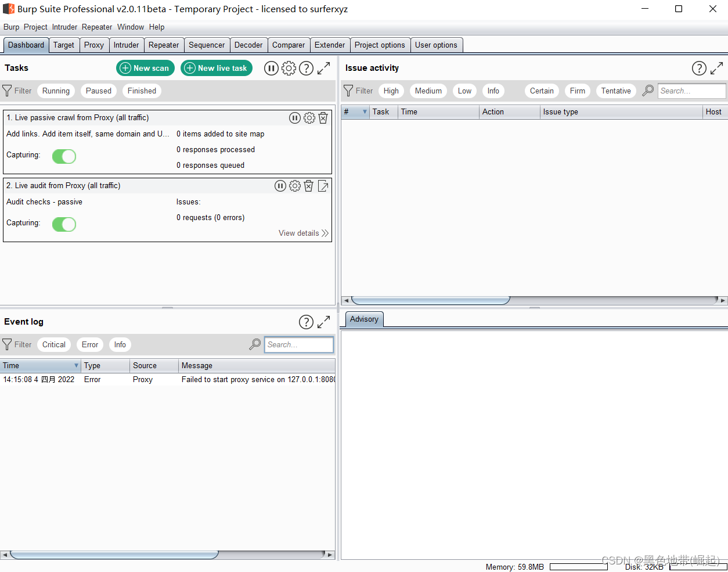Viewport: 728px width, 572px height.
Task: Open the Window menu
Action: click(131, 27)
